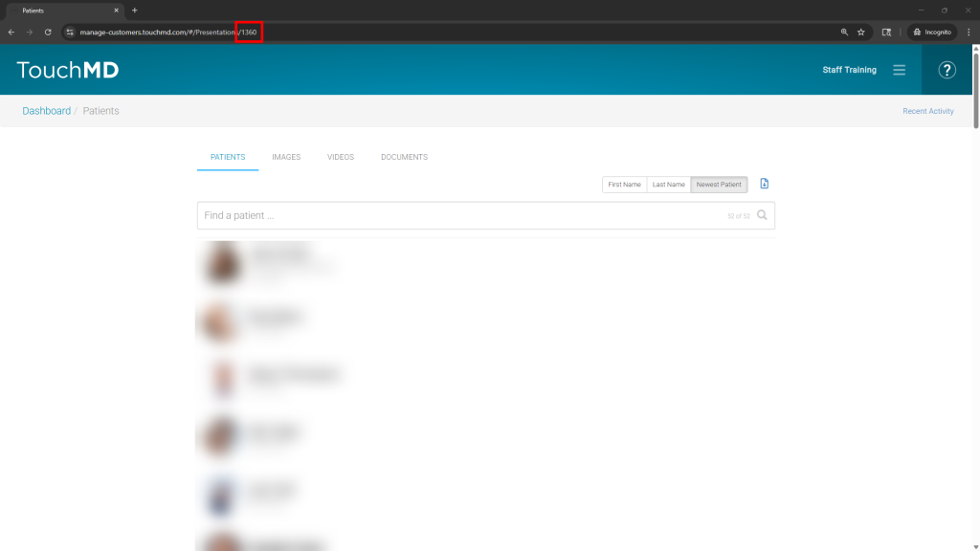Click the TouchMD logo
980x551 pixels.
[x=68, y=70]
